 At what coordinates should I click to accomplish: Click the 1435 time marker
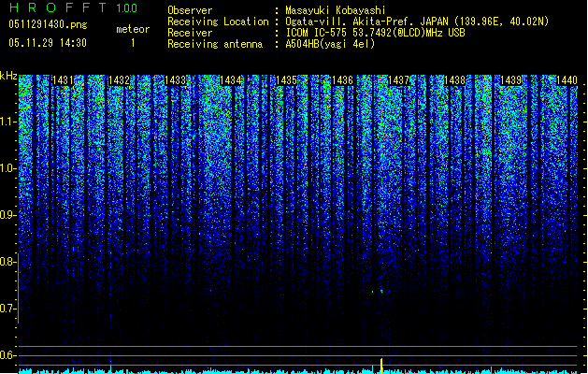[x=286, y=80]
